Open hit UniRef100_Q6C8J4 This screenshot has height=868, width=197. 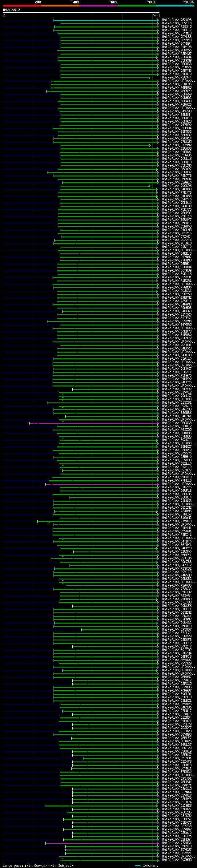point(176,497)
